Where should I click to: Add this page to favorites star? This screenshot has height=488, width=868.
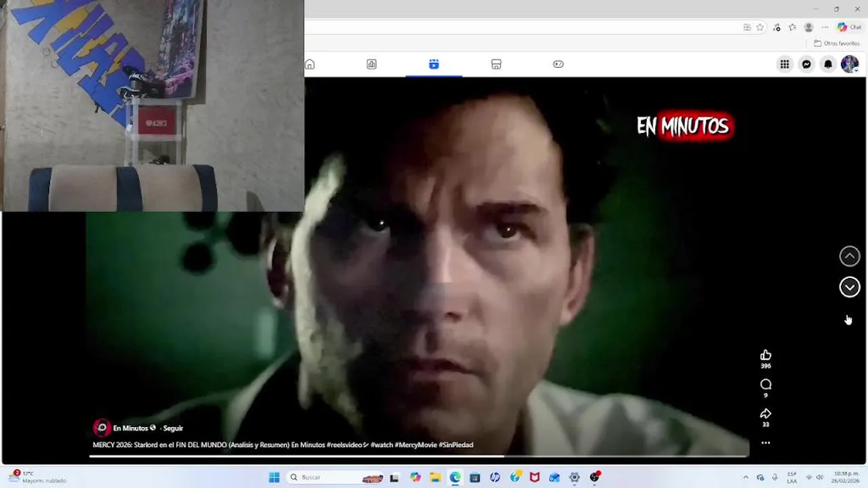760,28
